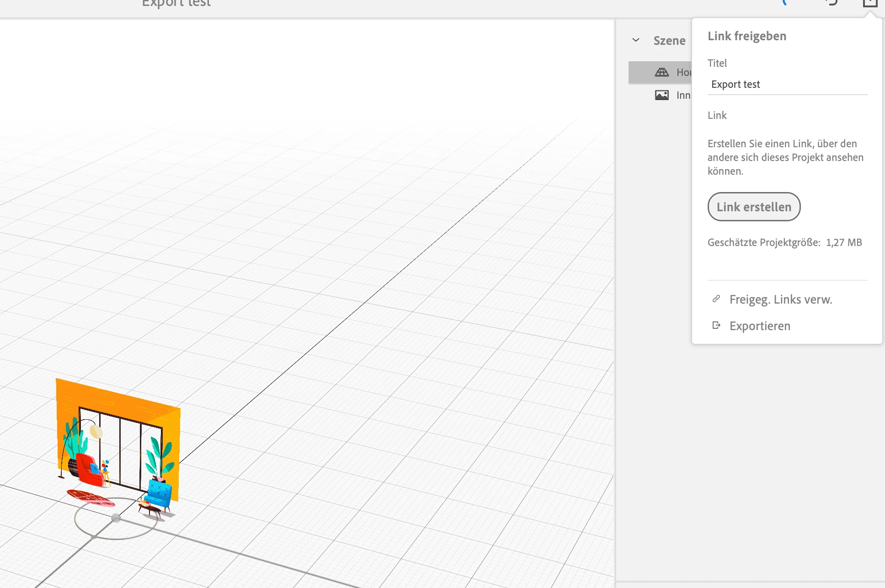Click the export arrow icon

716,326
